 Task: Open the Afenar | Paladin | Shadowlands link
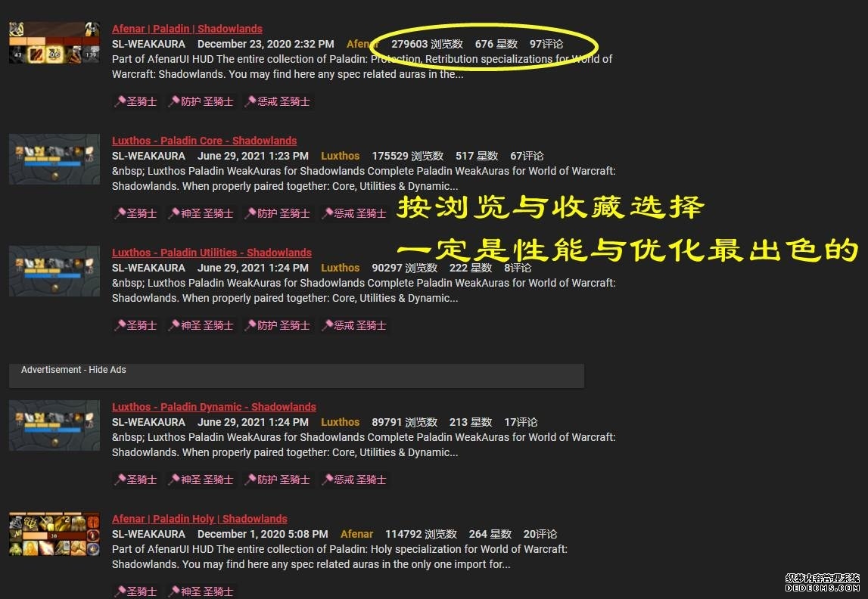tap(187, 29)
